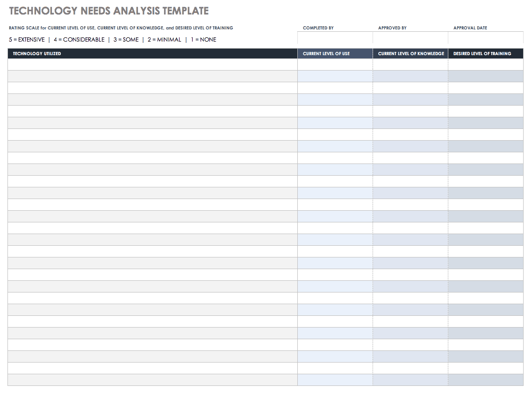
Task: Click the APPROVAL DATE input field
Action: click(485, 37)
